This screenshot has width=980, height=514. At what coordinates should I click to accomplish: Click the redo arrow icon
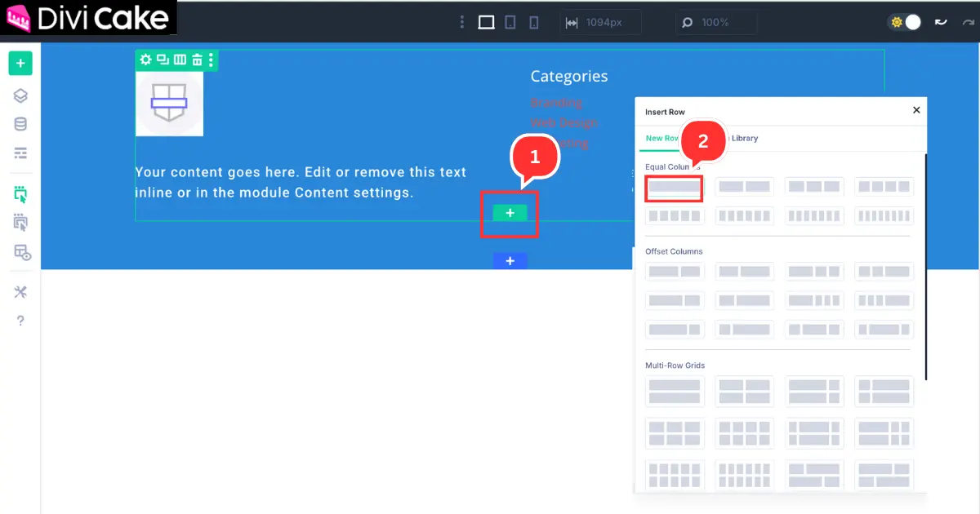coord(968,22)
